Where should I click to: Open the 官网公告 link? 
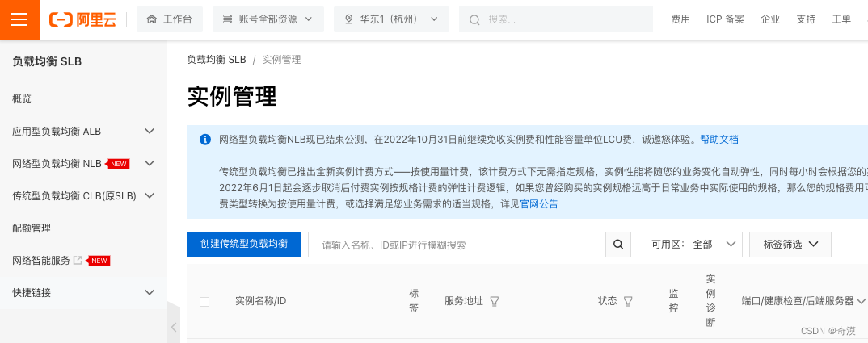click(x=539, y=204)
